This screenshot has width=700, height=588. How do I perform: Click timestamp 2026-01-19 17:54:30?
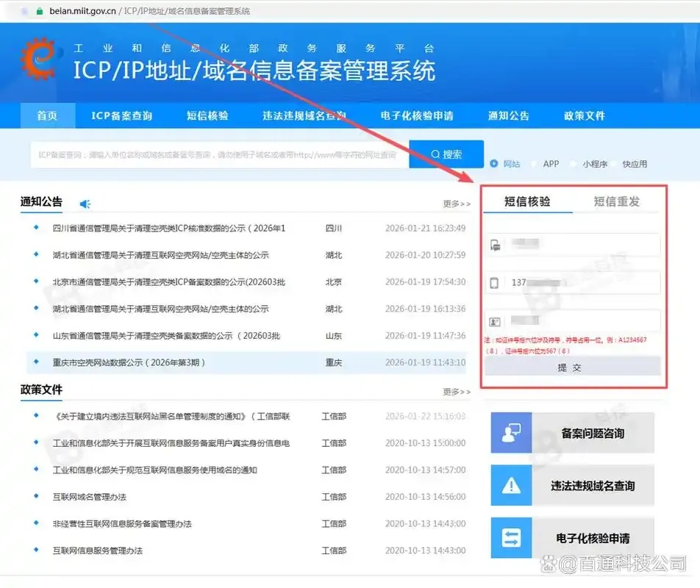[x=426, y=282]
